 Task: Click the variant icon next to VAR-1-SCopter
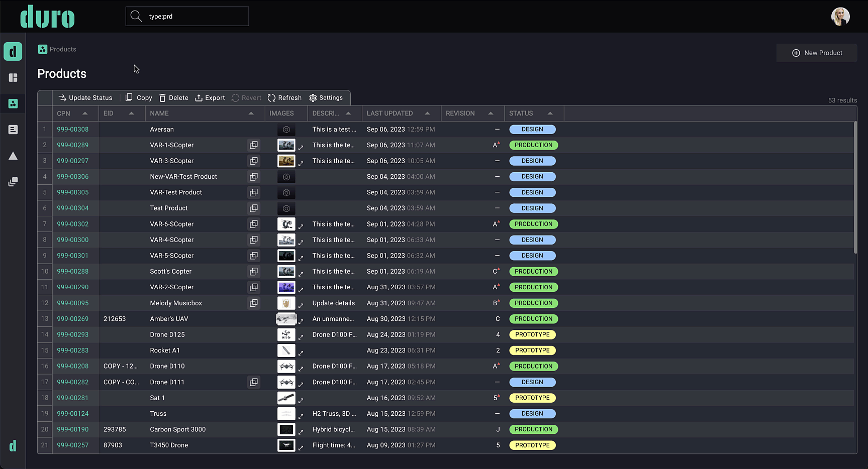253,145
